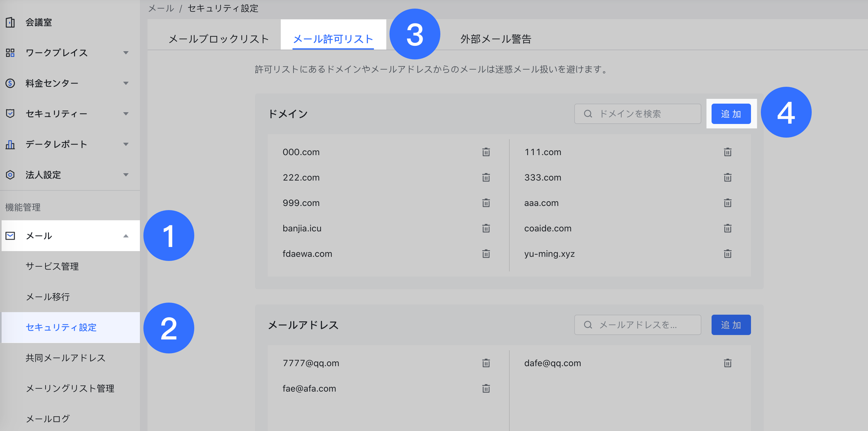The width and height of the screenshot is (868, 431).
Task: Click the メール breadcrumb link
Action: pyautogui.click(x=161, y=8)
